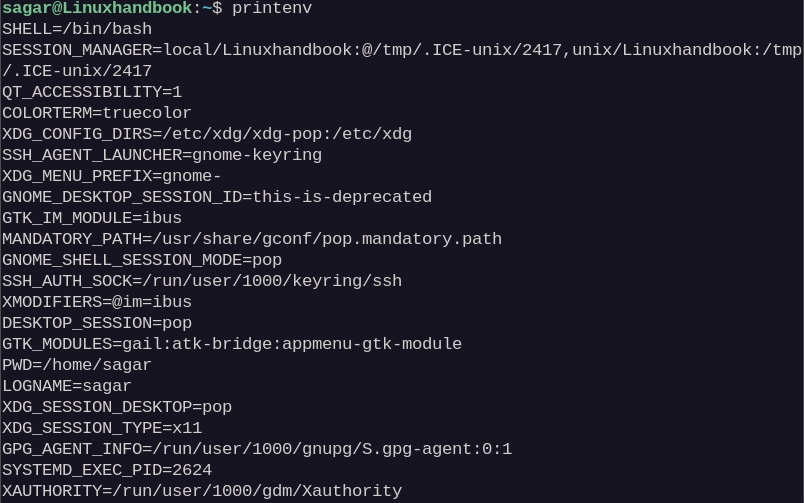Click the GTK_MODULES line
The height and width of the screenshot is (503, 804).
tap(232, 345)
